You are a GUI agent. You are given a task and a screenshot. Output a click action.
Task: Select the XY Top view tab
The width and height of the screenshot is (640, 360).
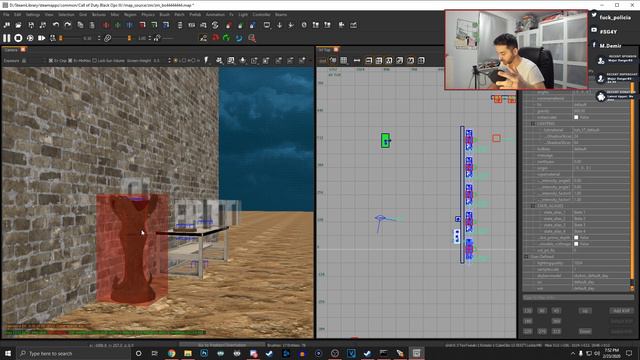[325, 49]
